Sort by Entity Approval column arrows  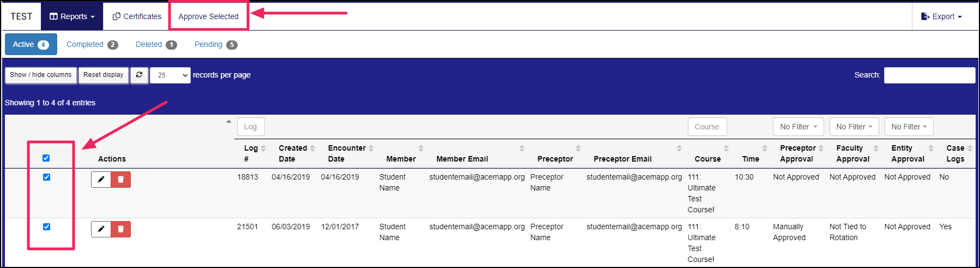(x=931, y=148)
